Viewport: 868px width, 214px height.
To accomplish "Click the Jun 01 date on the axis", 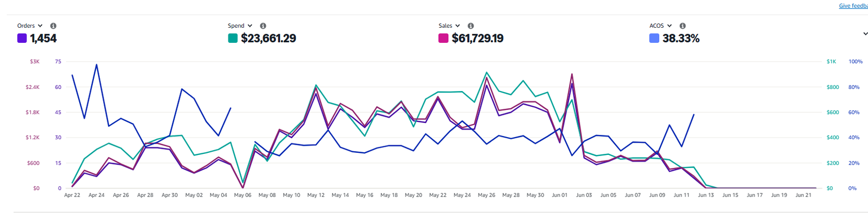I will (559, 195).
